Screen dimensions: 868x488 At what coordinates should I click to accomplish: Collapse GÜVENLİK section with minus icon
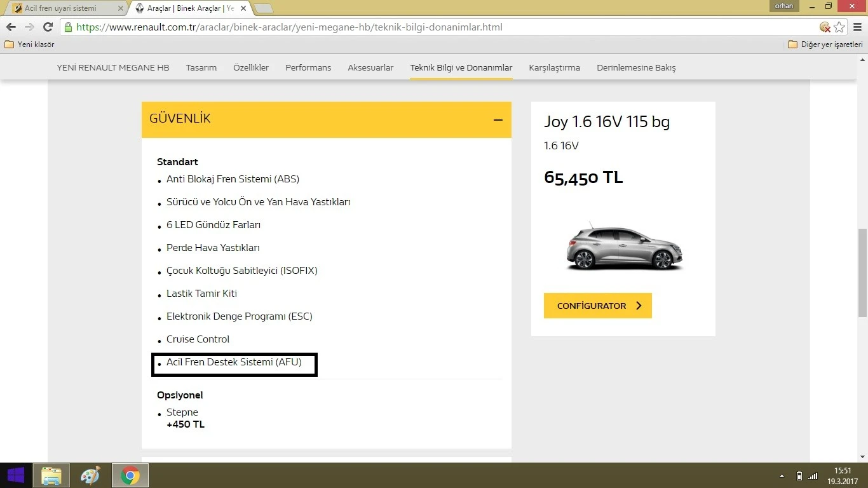coord(498,119)
